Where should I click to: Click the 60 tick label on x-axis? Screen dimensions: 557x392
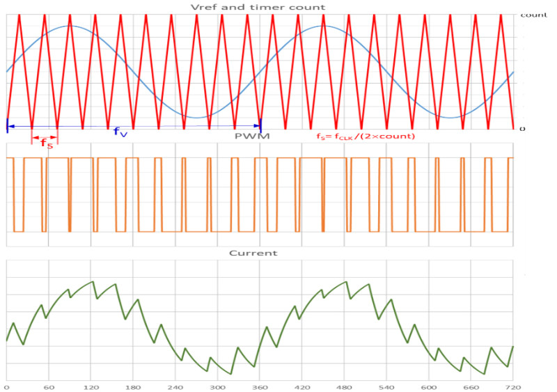pyautogui.click(x=48, y=386)
